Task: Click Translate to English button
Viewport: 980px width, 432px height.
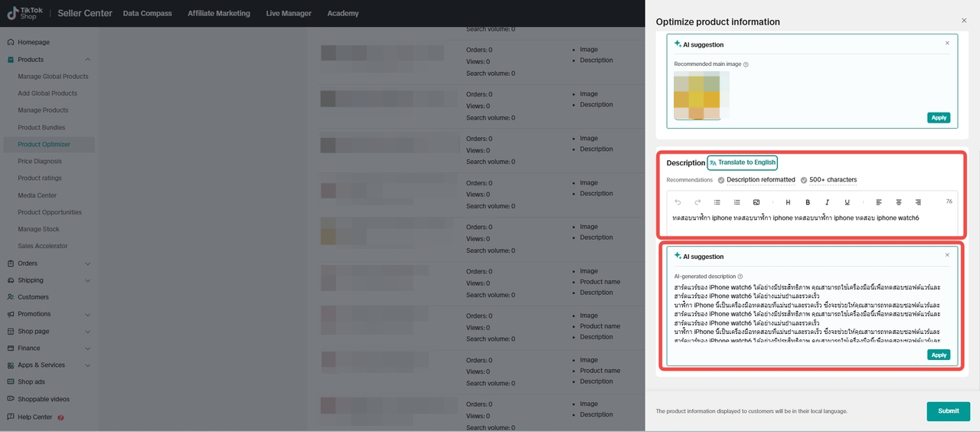Action: 742,162
